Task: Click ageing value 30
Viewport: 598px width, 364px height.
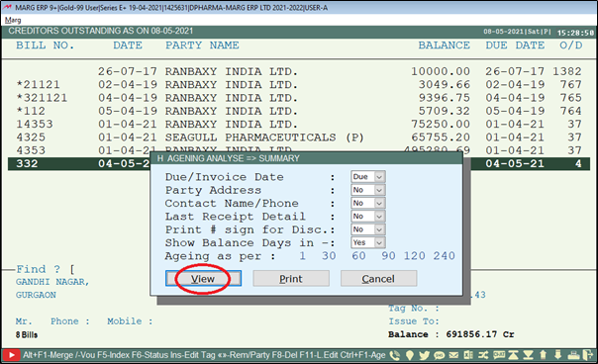Action: pos(329,256)
